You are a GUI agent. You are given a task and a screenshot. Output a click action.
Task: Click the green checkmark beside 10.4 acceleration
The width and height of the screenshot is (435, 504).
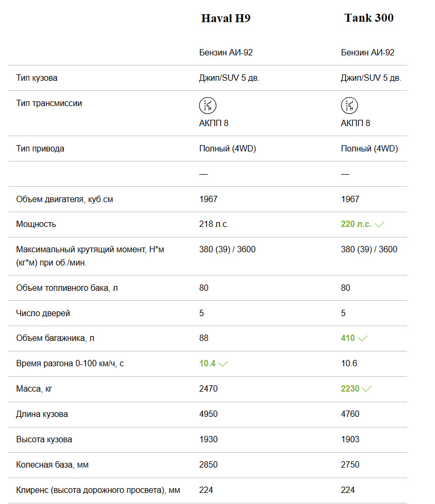click(223, 364)
